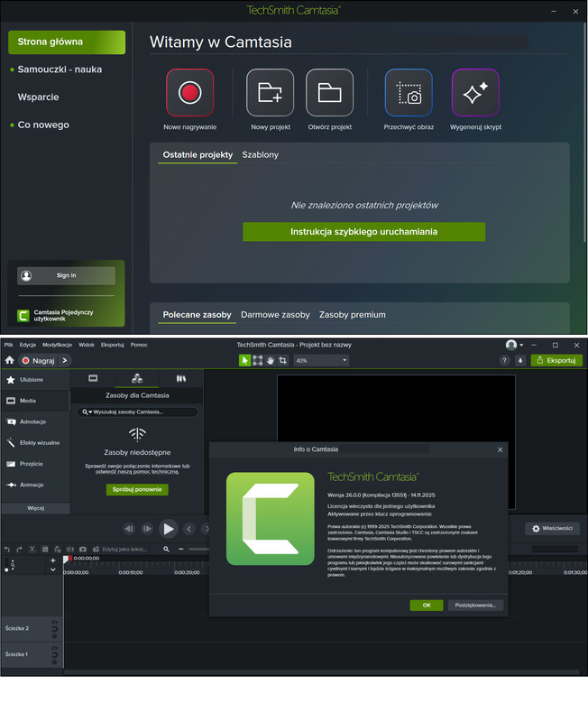Open the Eksportuj menu in the menu bar
This screenshot has width=588, height=722.
point(112,345)
